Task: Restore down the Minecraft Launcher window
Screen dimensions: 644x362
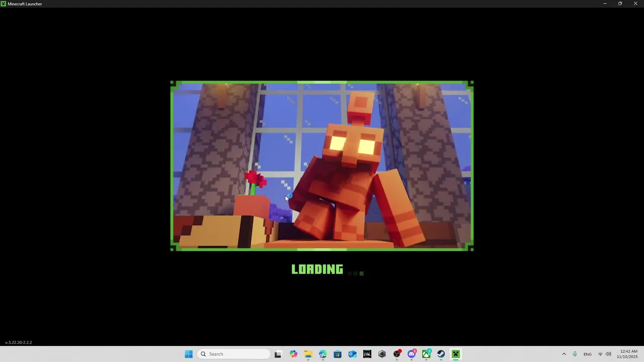Action: pyautogui.click(x=620, y=4)
